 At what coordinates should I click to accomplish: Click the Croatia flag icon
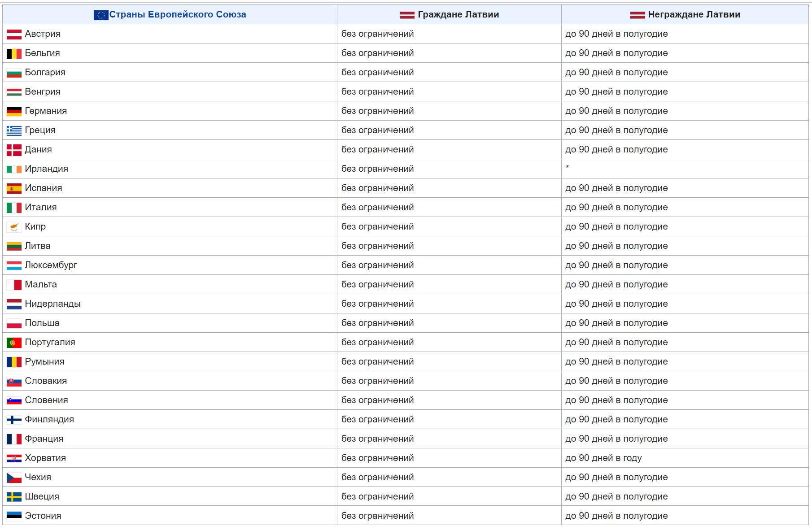coord(14,459)
